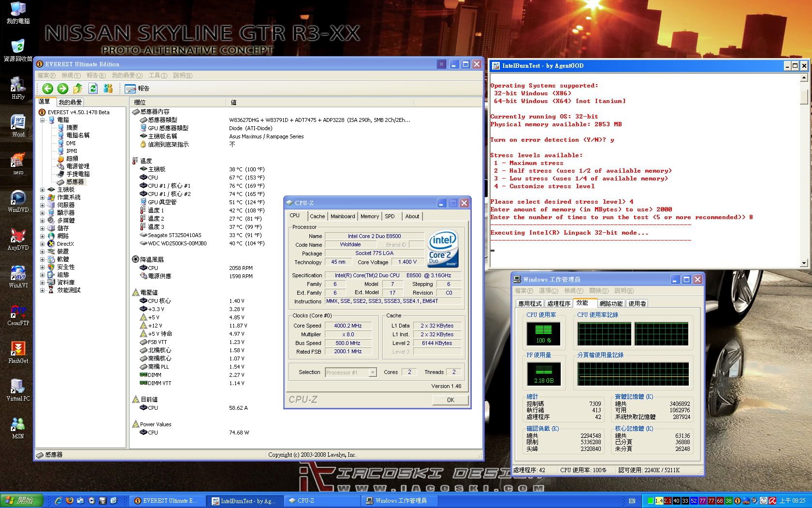Open the 資源回收筒 recycle bin icon
The image size is (812, 508).
click(18, 50)
